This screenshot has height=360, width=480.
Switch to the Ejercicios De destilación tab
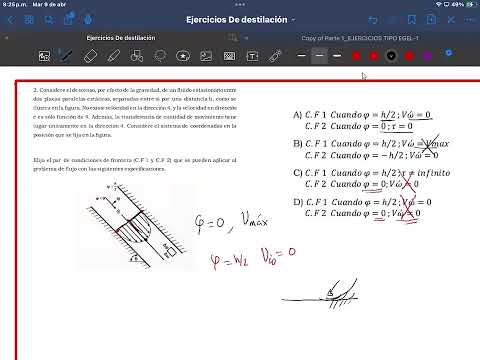pos(121,38)
